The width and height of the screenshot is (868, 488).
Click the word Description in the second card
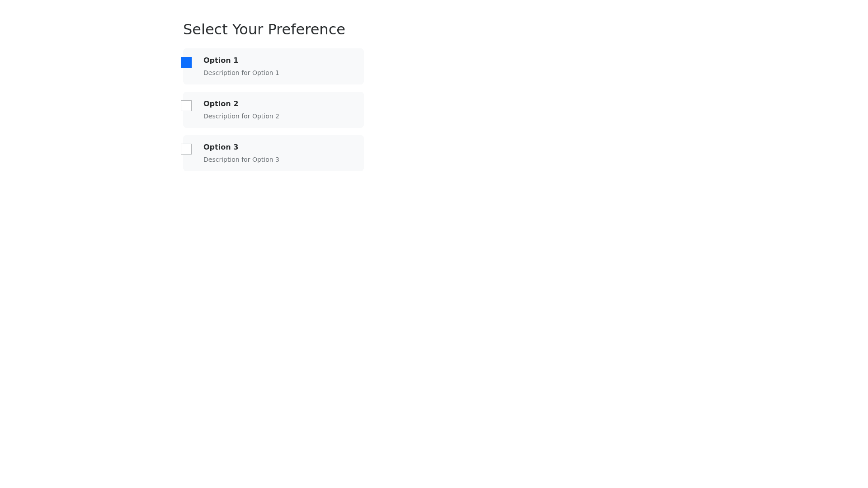point(221,116)
